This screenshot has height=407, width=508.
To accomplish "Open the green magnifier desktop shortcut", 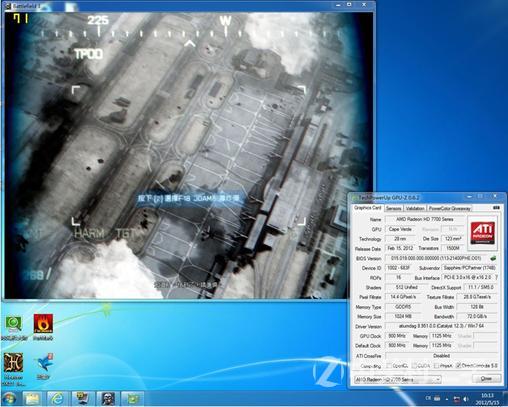I will coord(13,324).
